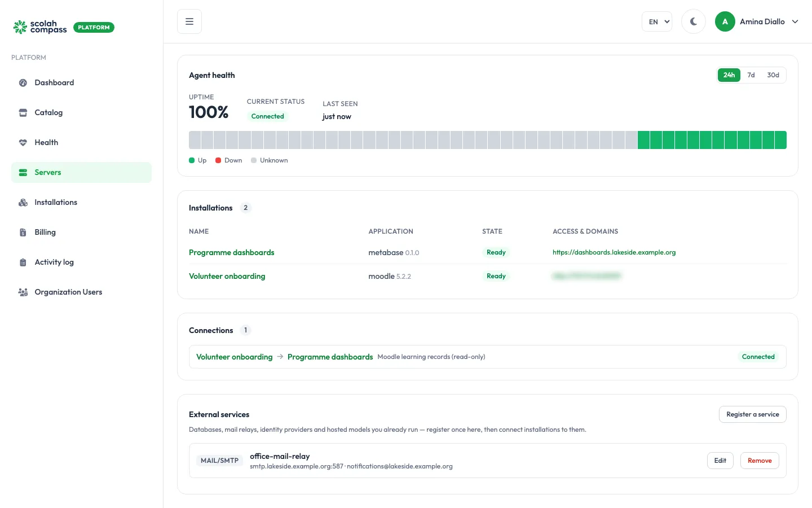The width and height of the screenshot is (812, 508).
Task: Click the Servers icon in the sidebar
Action: click(x=23, y=172)
